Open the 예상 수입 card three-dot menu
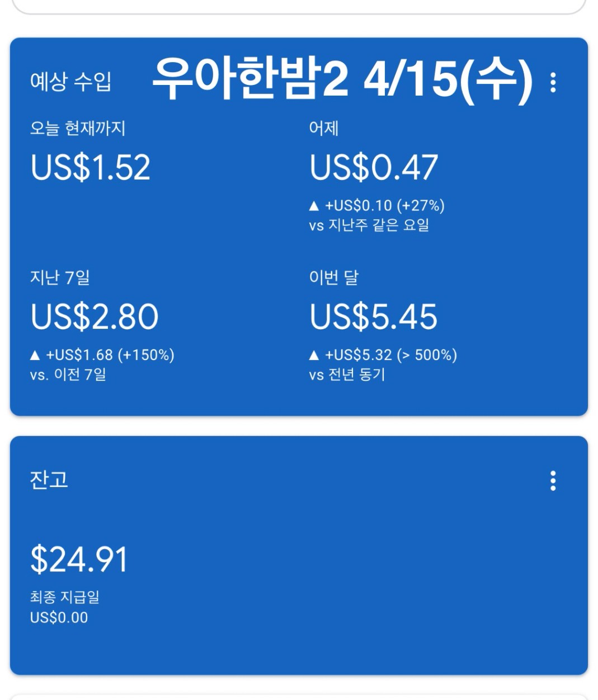The image size is (598, 700). pos(553,83)
